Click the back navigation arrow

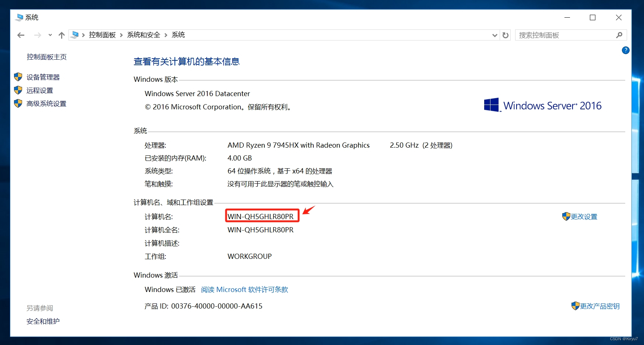(x=21, y=35)
